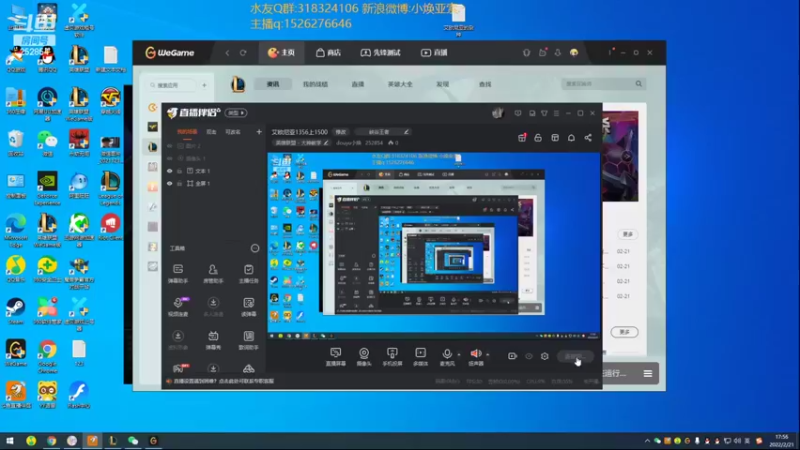Click the WeChat icon in taskbar
This screenshot has width=800, height=450.
pyautogui.click(x=133, y=441)
